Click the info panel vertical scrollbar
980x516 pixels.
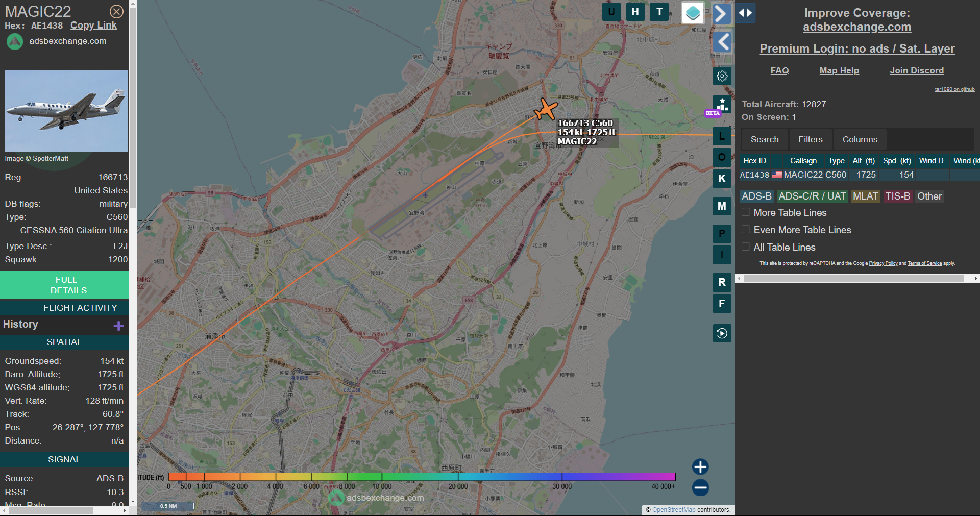(133, 107)
